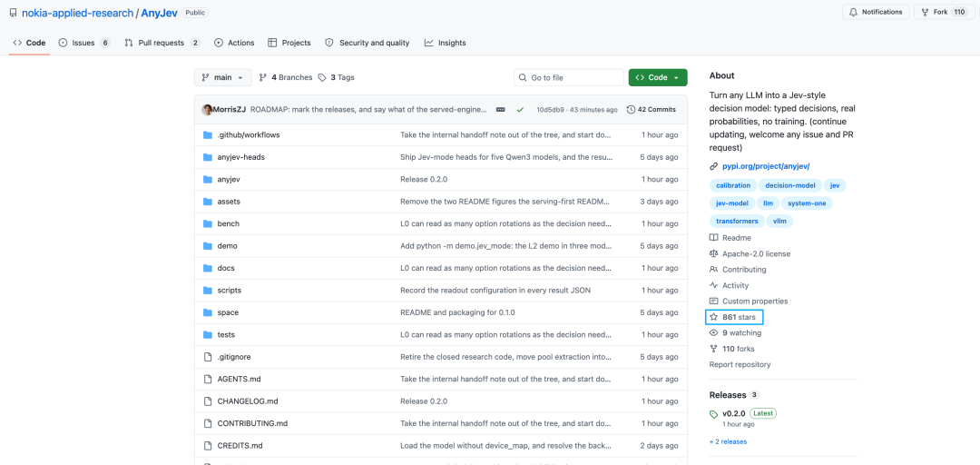This screenshot has width=980, height=465.
Task: Open "Record the readout configuration" commit message
Action: point(495,291)
